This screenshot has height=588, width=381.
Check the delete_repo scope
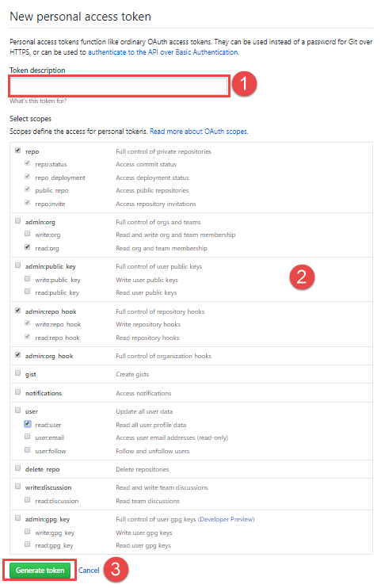point(17,468)
